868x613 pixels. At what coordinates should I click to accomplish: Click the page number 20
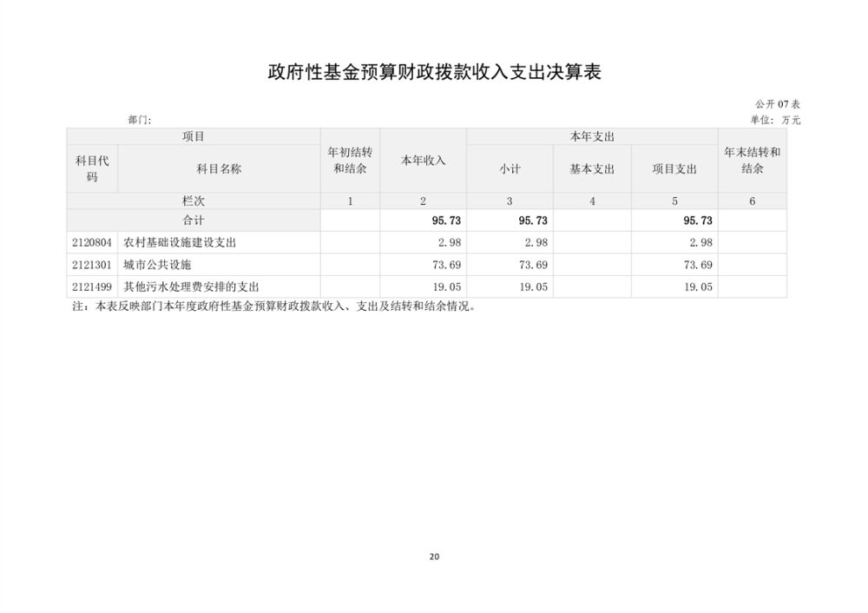pos(434,557)
